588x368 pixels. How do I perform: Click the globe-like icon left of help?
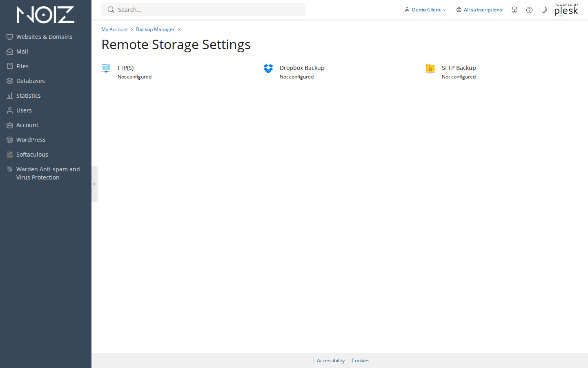pos(514,10)
